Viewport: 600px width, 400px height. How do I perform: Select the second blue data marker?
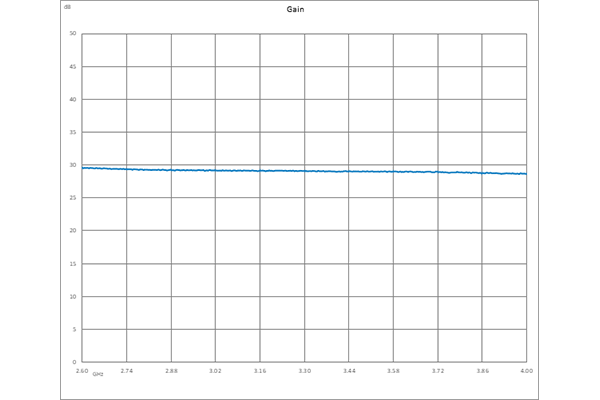148,176
